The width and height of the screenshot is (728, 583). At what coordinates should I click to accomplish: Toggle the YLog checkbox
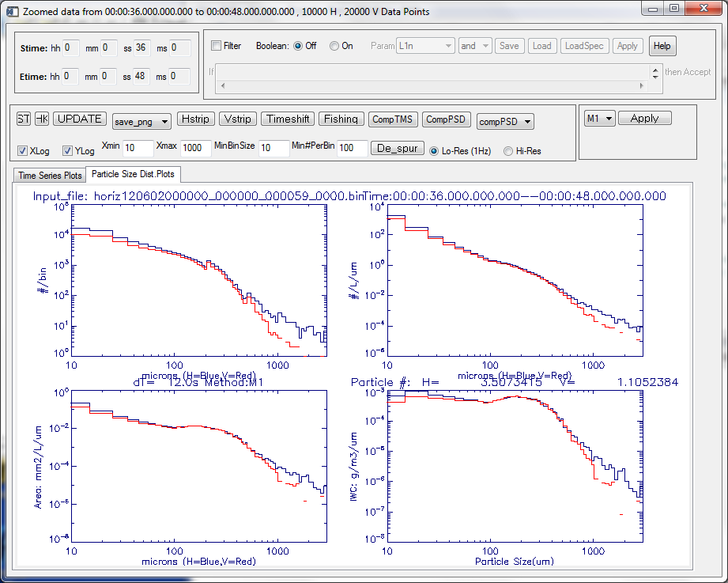(67, 150)
